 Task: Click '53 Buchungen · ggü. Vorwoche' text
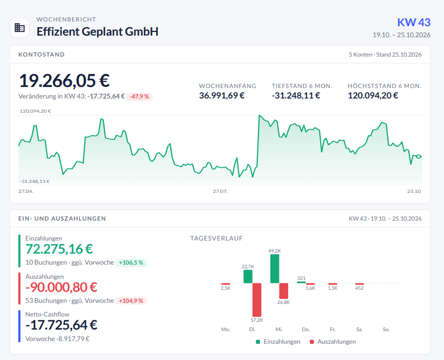70,301
